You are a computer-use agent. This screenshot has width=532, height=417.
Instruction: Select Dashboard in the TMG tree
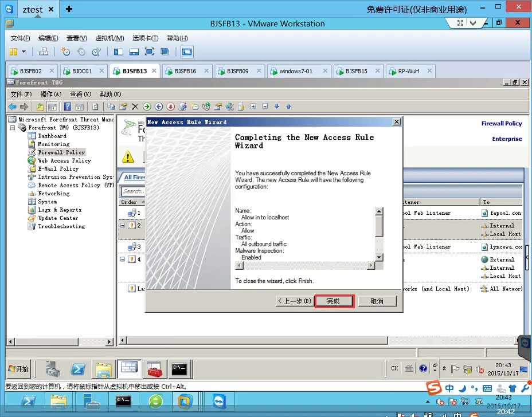click(52, 136)
